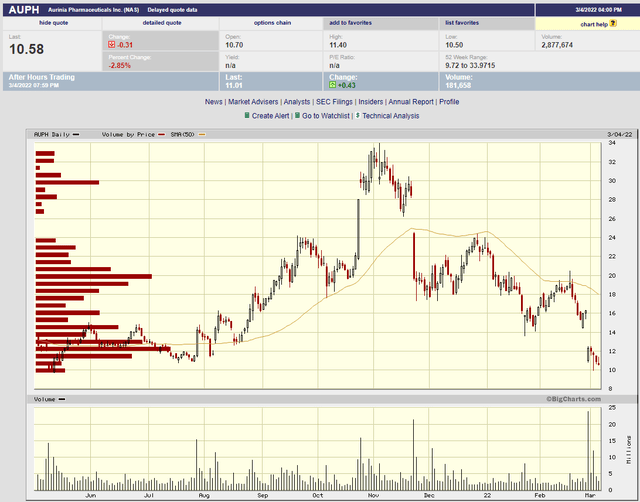The height and width of the screenshot is (502, 640).
Task: Open the Profile link
Action: tap(449, 102)
